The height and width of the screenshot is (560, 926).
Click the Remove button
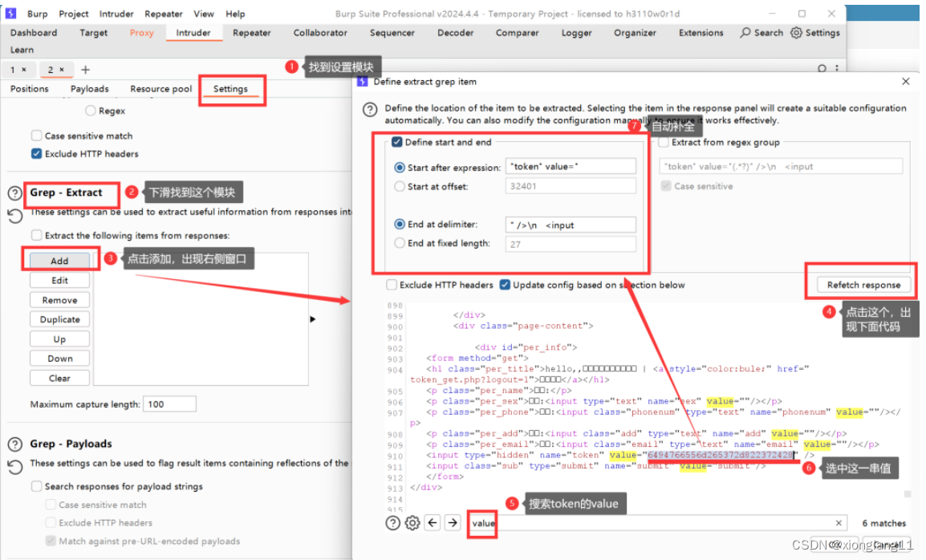[59, 300]
